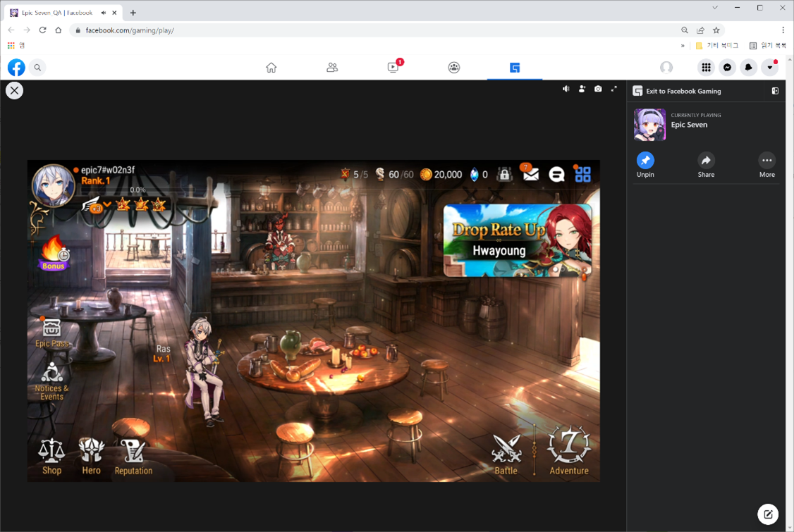The width and height of the screenshot is (794, 532).
Task: Click the browser address bar
Action: click(x=374, y=30)
